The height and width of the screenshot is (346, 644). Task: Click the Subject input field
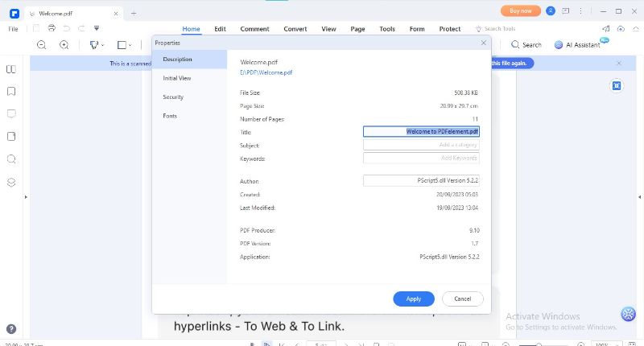tap(421, 145)
